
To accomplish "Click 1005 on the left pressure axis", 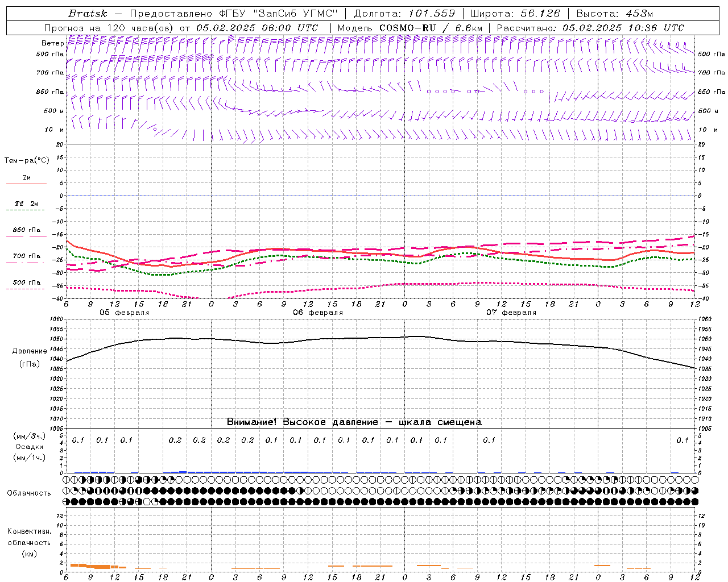I will (x=57, y=428).
